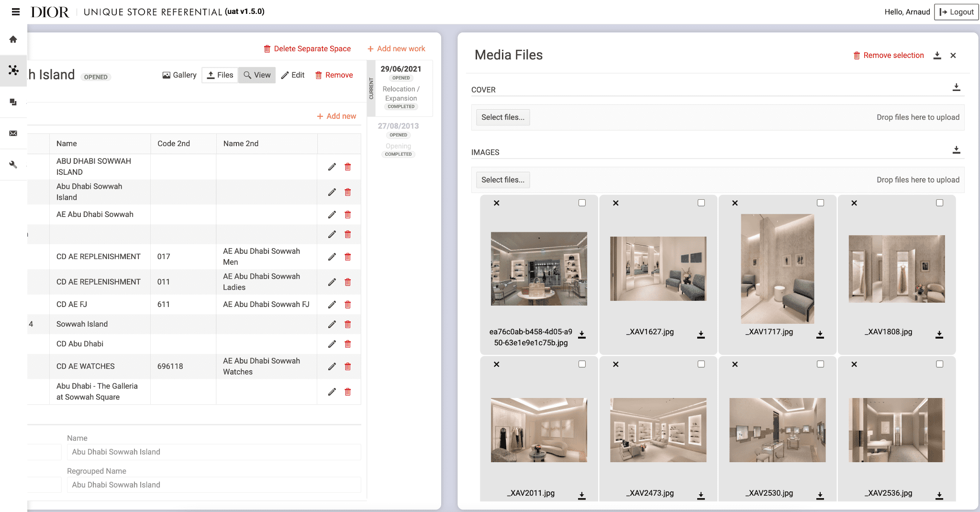Edit the CD AE FJ row
980x512 pixels.
pos(332,305)
